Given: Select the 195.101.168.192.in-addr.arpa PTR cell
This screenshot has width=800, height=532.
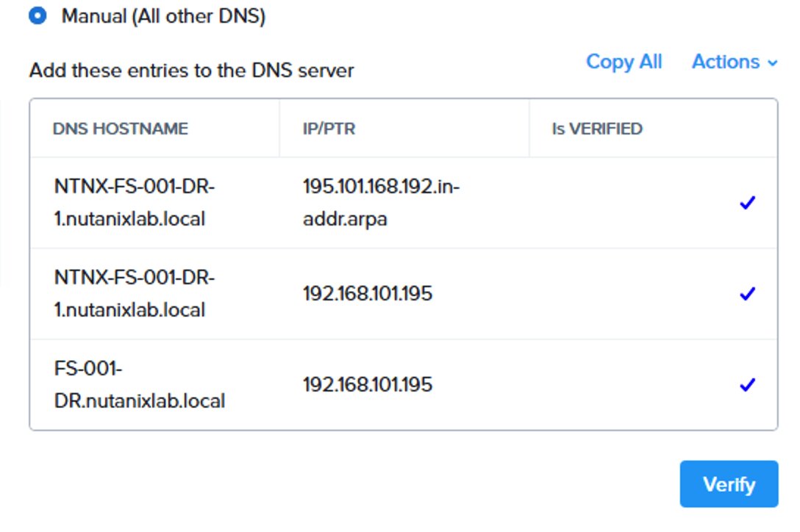Looking at the screenshot, I should (x=381, y=203).
